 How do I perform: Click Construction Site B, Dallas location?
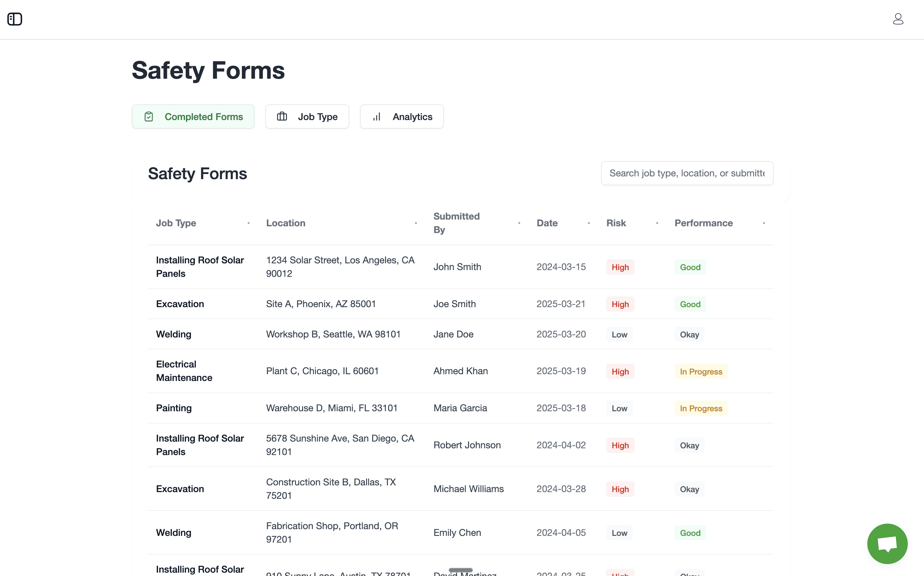(x=331, y=489)
